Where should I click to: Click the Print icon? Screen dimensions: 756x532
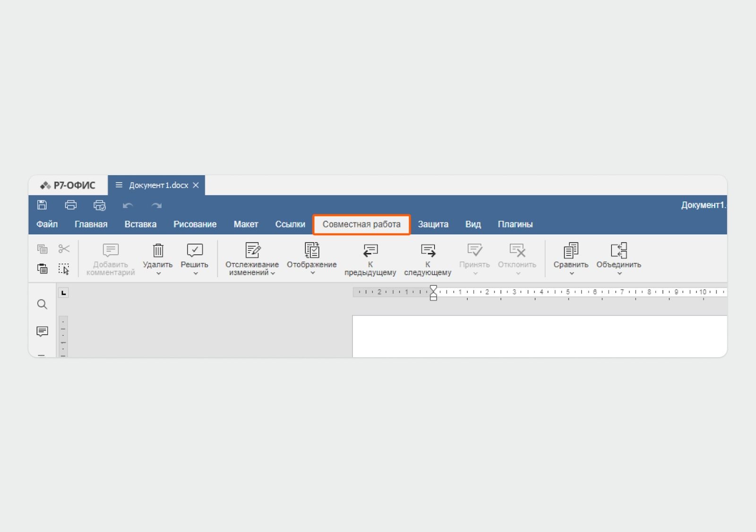[71, 205]
